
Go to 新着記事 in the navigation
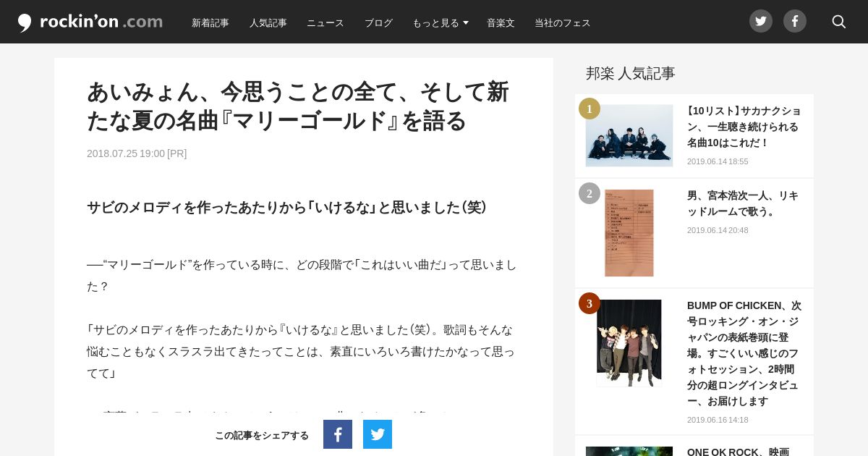(x=210, y=23)
